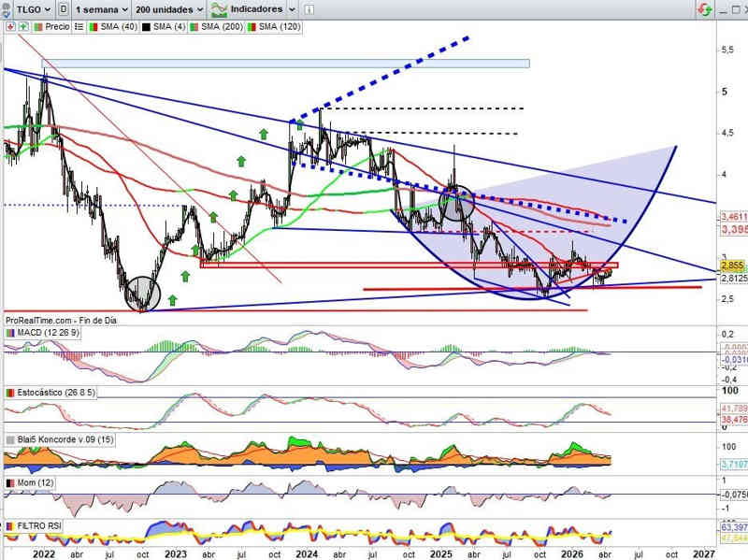Expand the arrow next to Indicadores
This screenshot has width=748, height=560.
(x=291, y=9)
